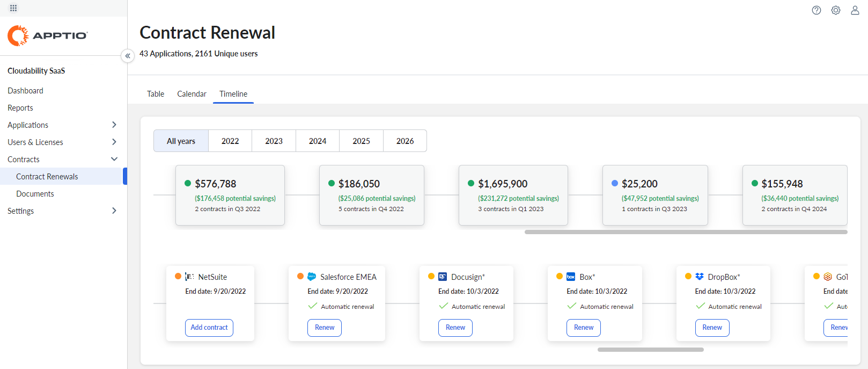The width and height of the screenshot is (868, 369).
Task: Click the orange status dot on NetSuite card
Action: (178, 276)
